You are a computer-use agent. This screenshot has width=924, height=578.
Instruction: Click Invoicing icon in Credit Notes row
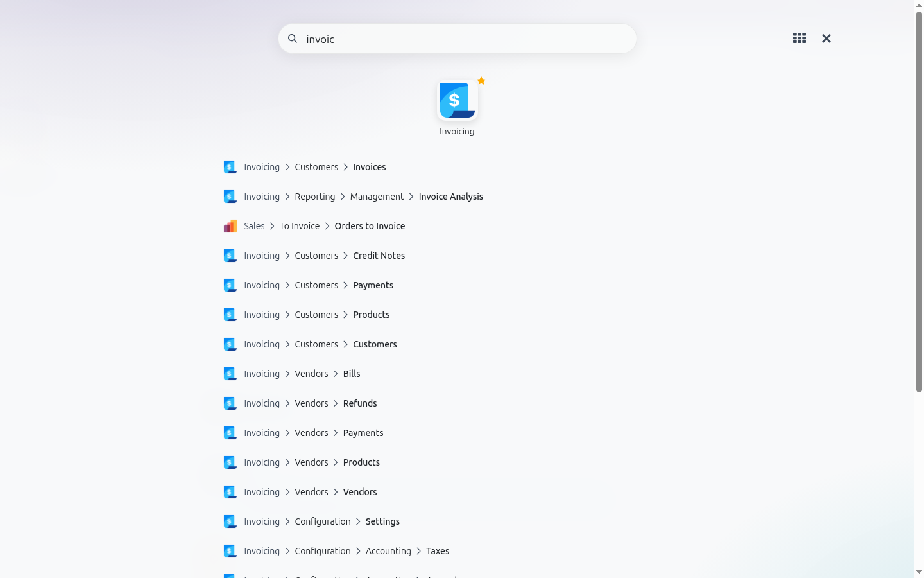(x=230, y=256)
